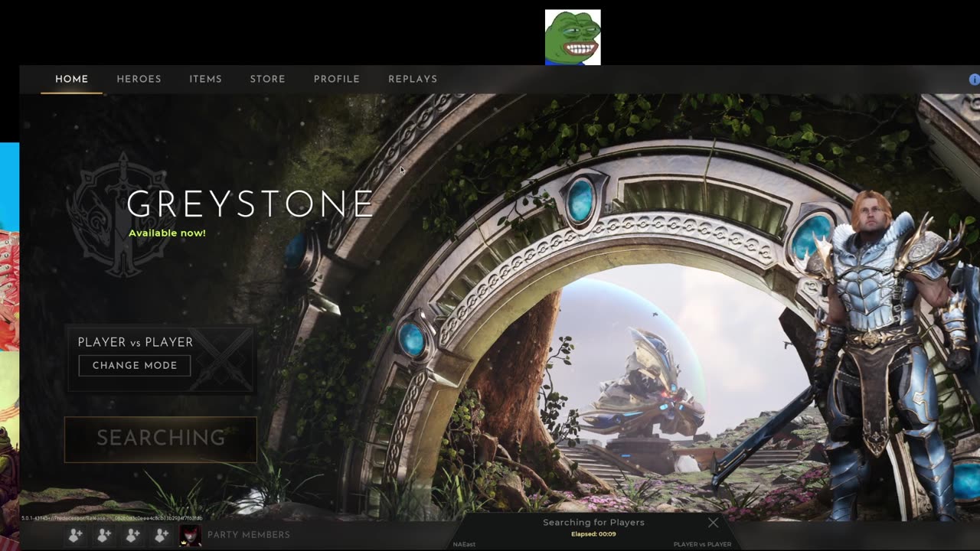
Task: Click the 'Available now!' text
Action: click(x=167, y=233)
